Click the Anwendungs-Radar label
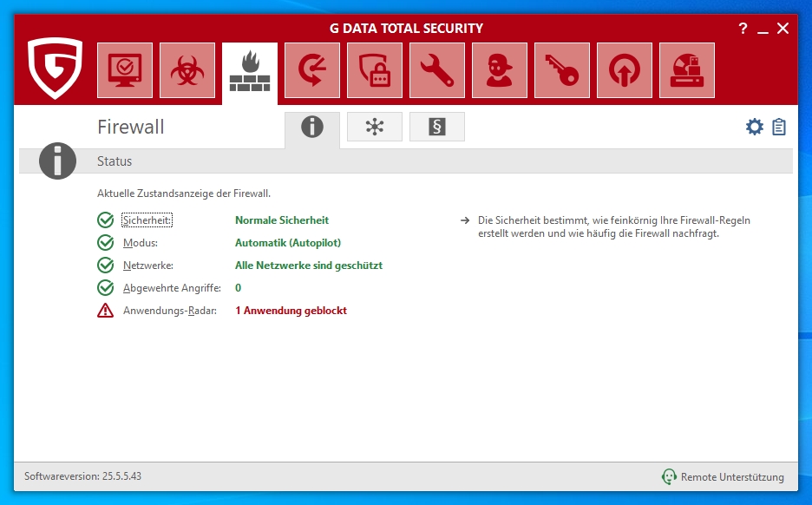 point(170,311)
